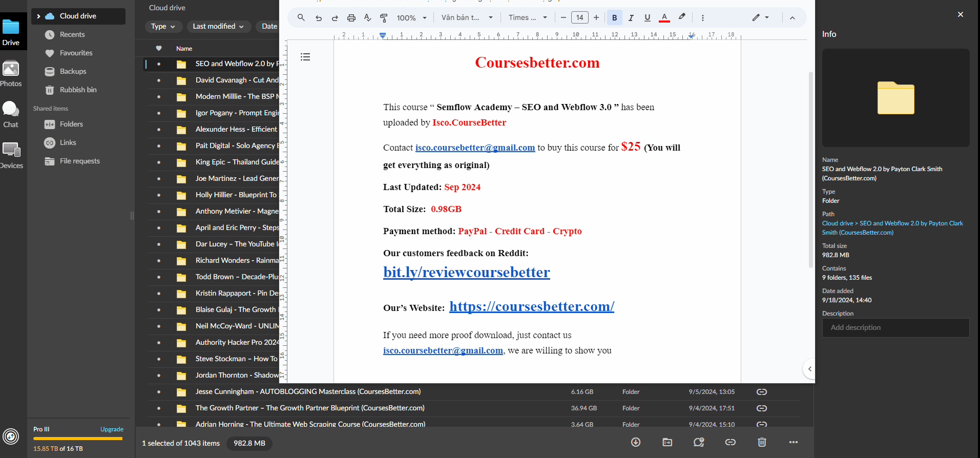Redo the last edit in document

tap(335, 18)
